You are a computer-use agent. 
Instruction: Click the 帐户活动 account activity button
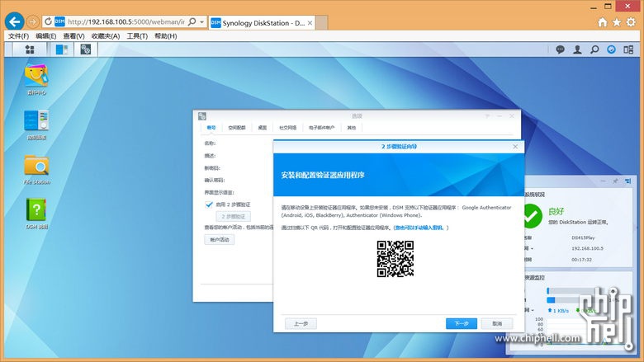[x=220, y=239]
